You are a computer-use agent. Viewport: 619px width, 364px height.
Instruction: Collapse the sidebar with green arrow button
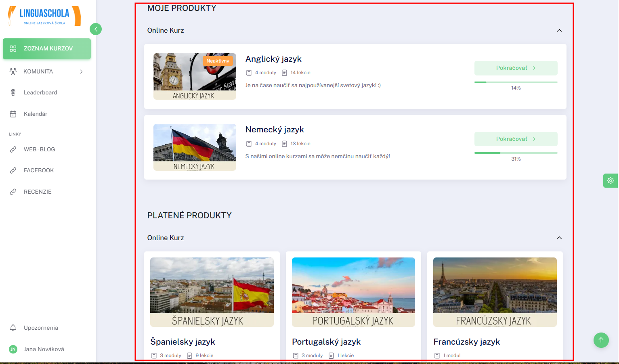click(x=96, y=29)
